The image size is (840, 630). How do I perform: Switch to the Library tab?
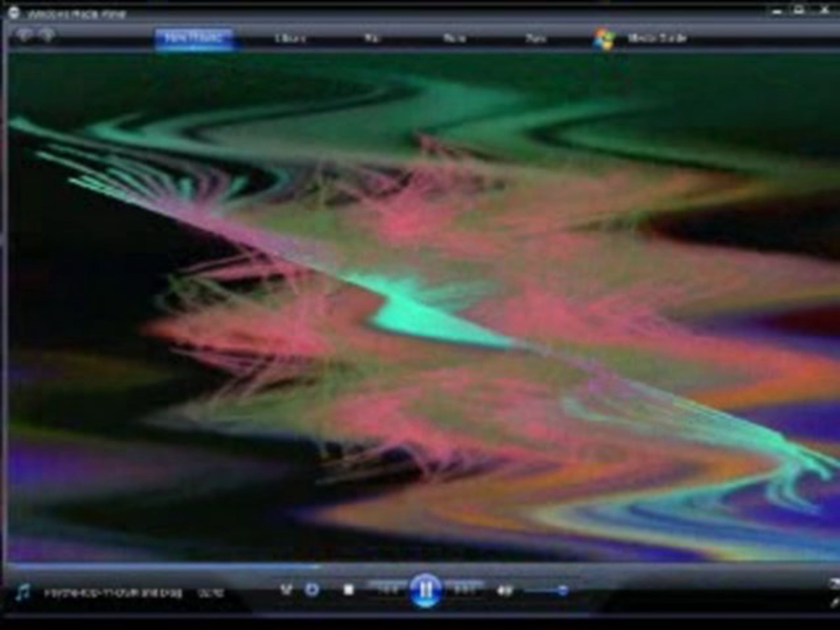(290, 38)
